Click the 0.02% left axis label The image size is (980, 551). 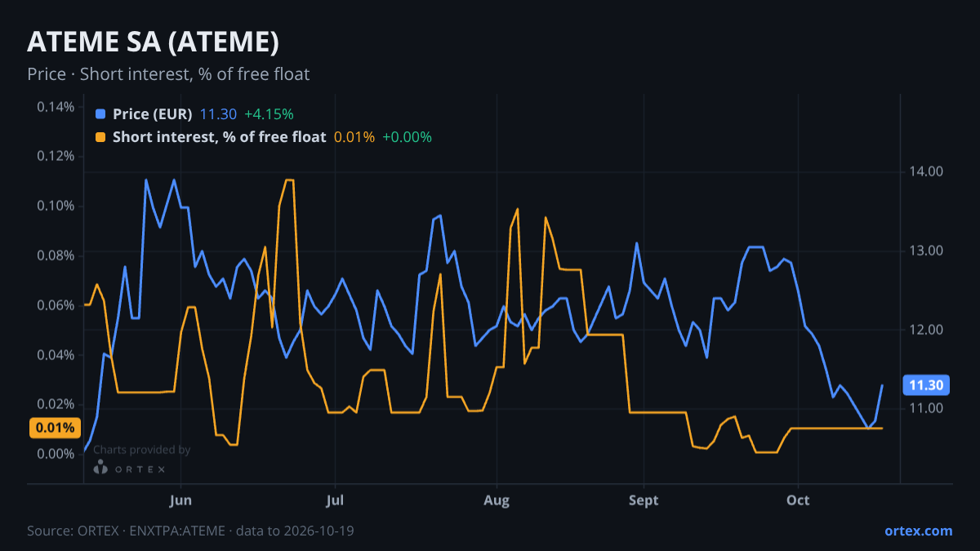click(56, 405)
